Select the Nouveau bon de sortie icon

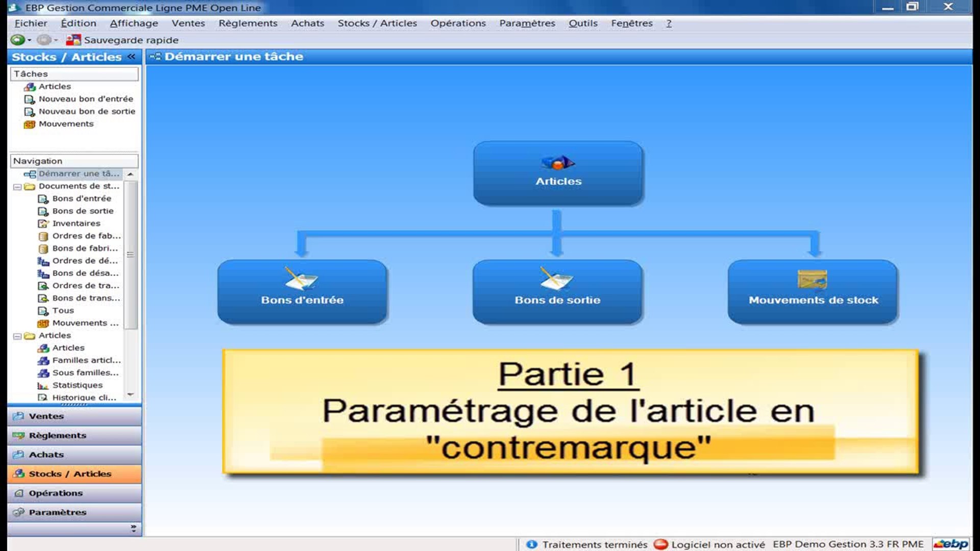30,111
